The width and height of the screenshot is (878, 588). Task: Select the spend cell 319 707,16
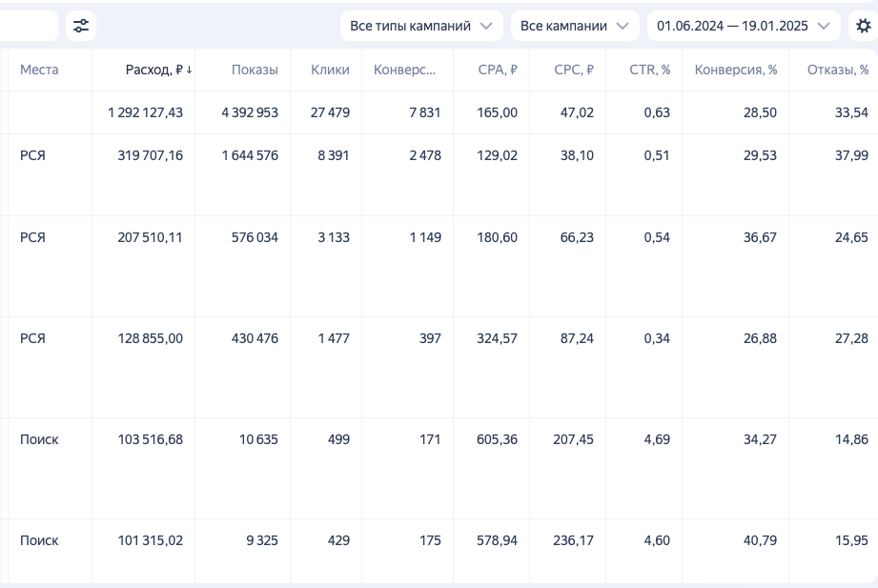pos(150,155)
